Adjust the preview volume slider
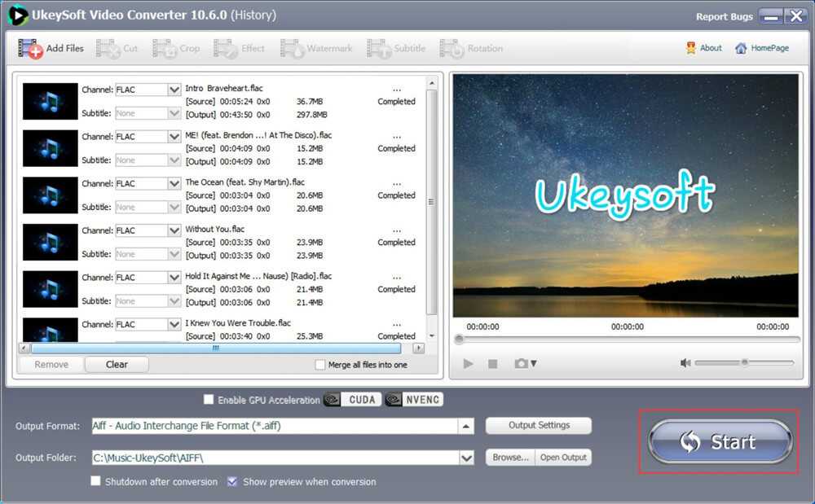Viewport: 815px width, 504px height. (x=744, y=363)
